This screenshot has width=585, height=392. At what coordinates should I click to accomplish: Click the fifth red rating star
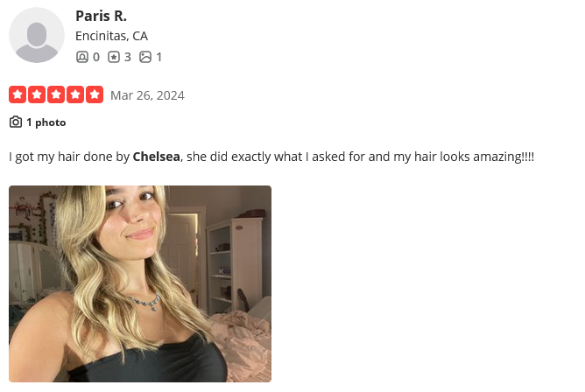pyautogui.click(x=95, y=94)
